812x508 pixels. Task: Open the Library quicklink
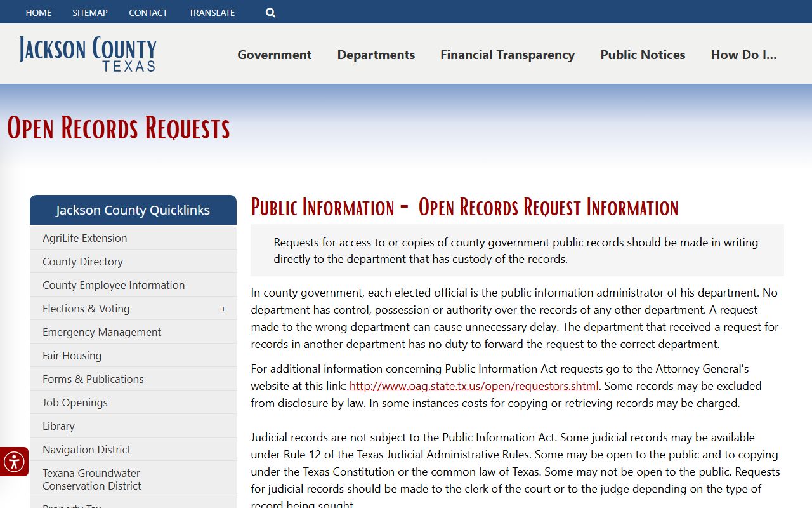pos(133,426)
